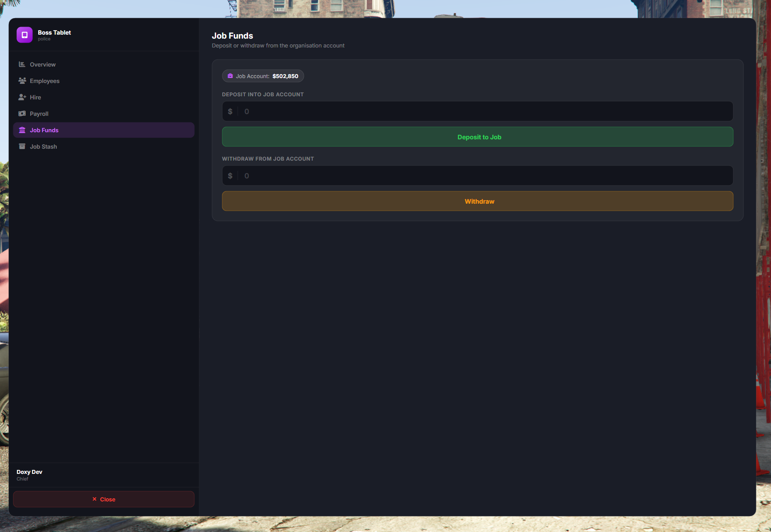This screenshot has width=771, height=532.
Task: Click the 'police' label under Boss Tablet
Action: coord(44,39)
